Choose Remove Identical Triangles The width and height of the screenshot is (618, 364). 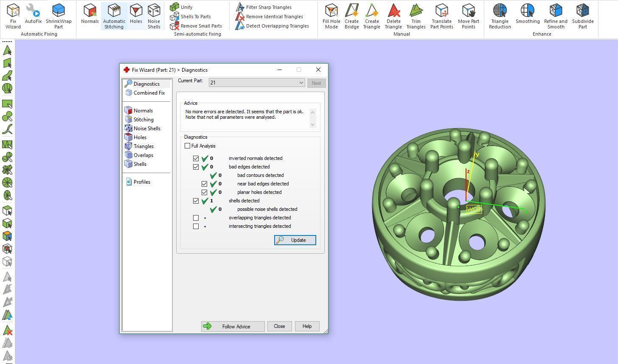point(269,17)
